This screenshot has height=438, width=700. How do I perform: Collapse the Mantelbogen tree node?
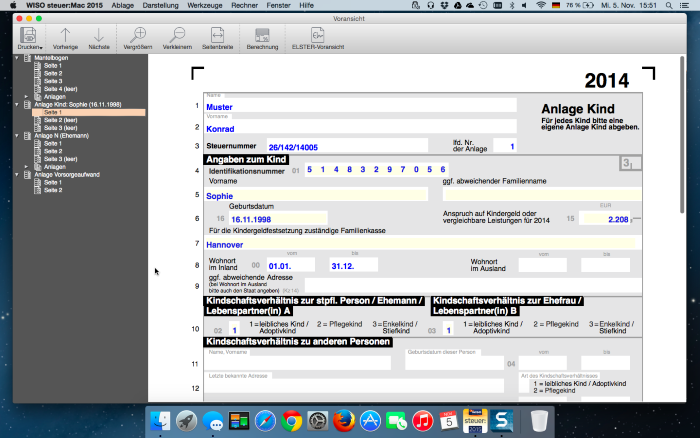pos(17,58)
